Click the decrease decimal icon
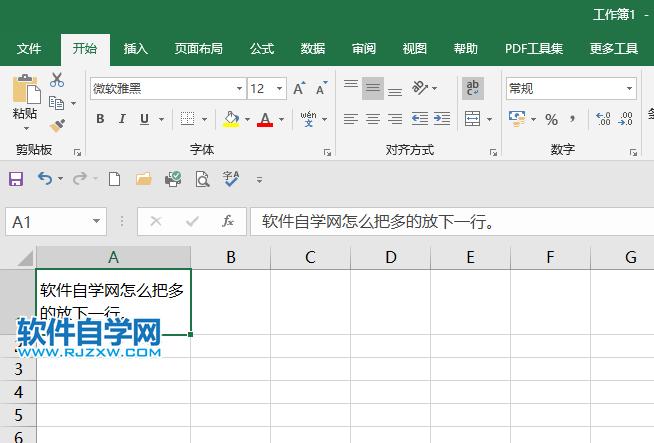Screen dimensions: 654x443 tap(625, 119)
